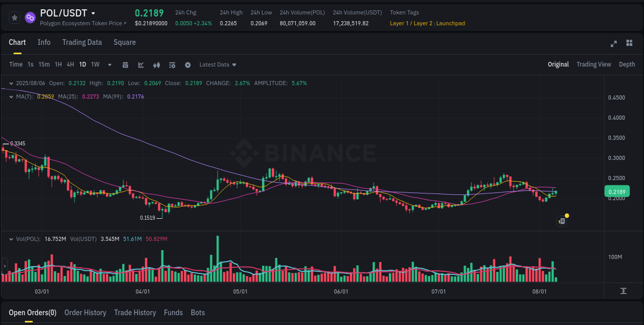
Task: Open the extra timeframe intervals dropdown arrow
Action: [x=109, y=64]
